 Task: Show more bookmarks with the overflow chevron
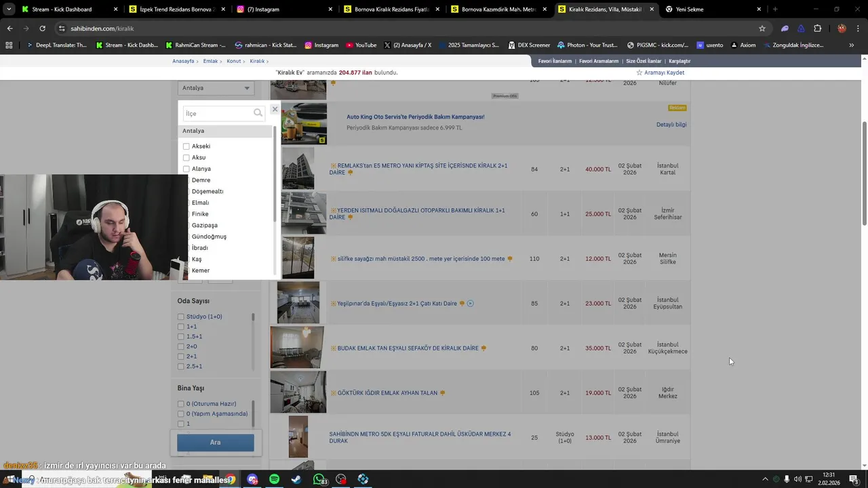point(852,45)
